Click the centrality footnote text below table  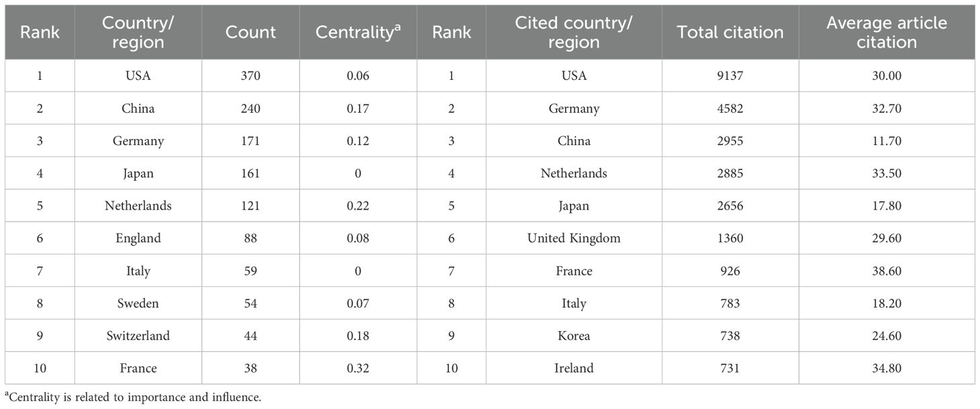point(132,398)
